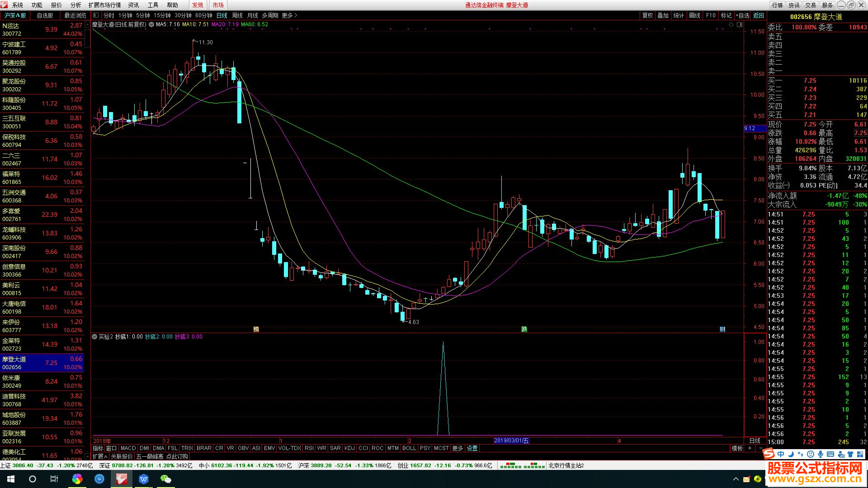This screenshot has height=488, width=868.
Task: Add stock with +自选 button
Action: 742,15
